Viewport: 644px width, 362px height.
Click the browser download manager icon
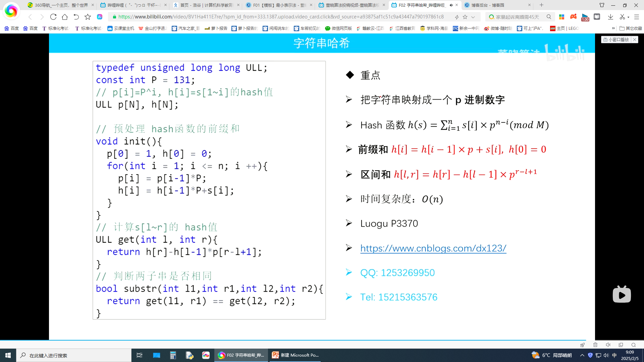610,17
